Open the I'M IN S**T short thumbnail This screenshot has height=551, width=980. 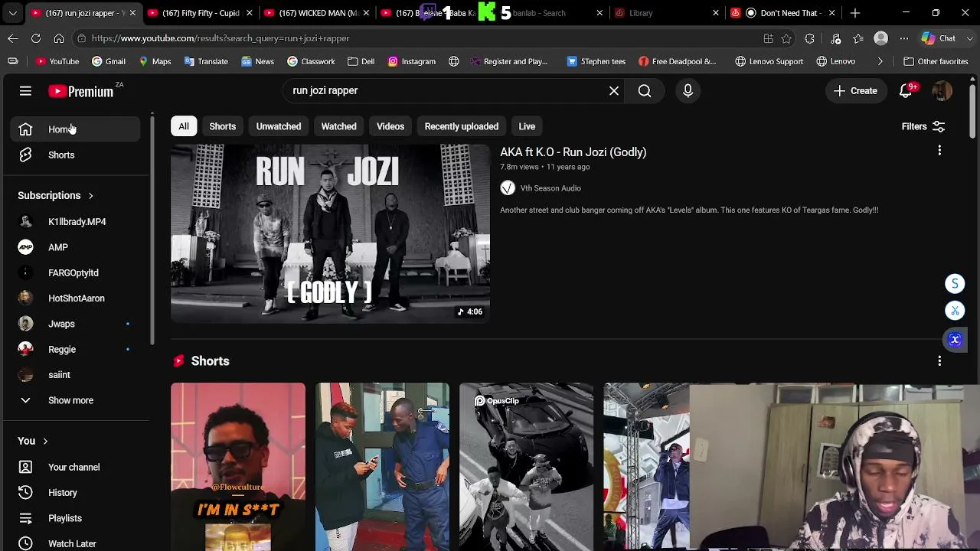click(x=238, y=467)
